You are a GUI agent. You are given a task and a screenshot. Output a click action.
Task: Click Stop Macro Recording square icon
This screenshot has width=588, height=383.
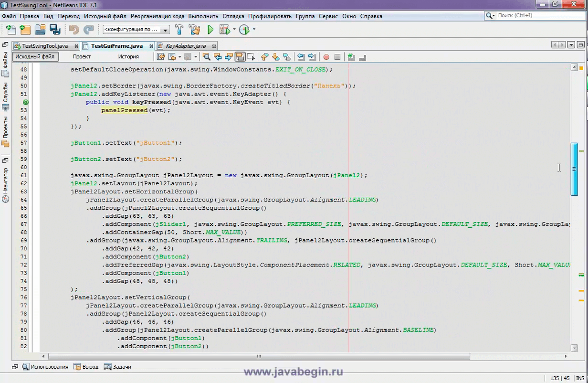pos(337,57)
